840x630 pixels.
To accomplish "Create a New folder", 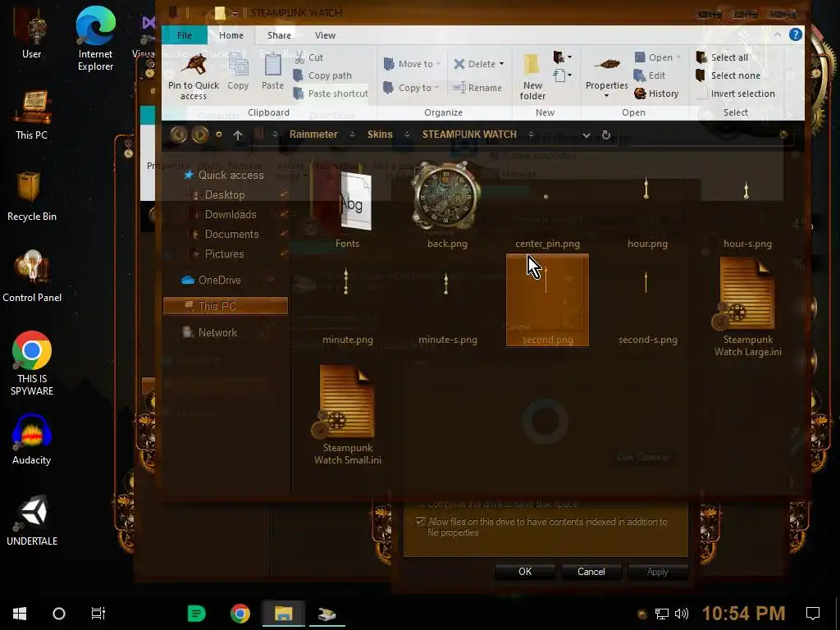I will coord(532,77).
